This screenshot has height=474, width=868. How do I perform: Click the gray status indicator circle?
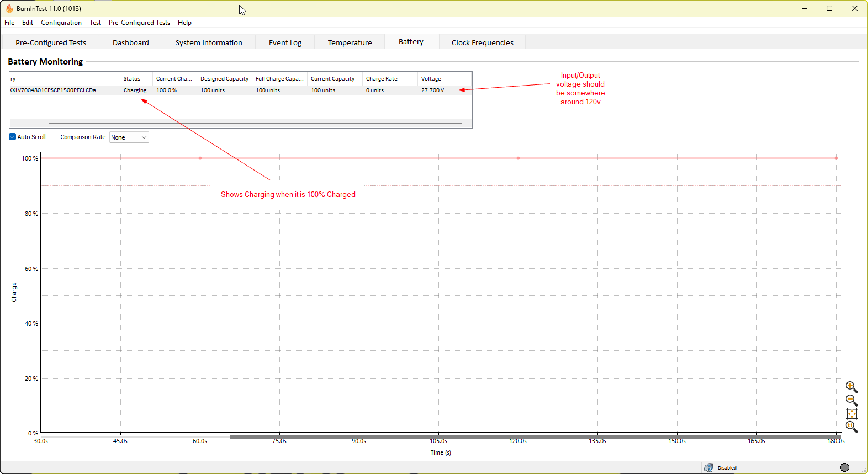[x=845, y=467]
